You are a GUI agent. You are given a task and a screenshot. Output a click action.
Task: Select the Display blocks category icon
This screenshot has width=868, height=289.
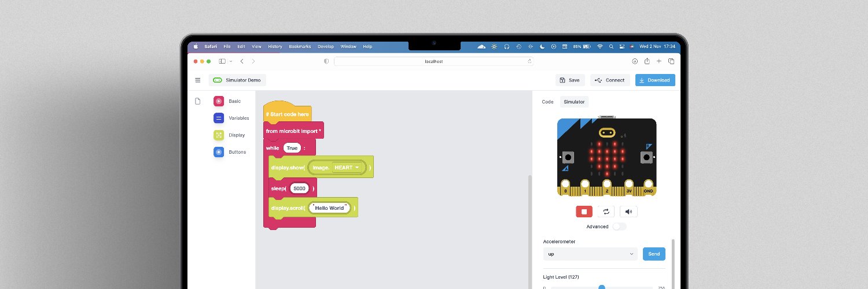coord(219,135)
